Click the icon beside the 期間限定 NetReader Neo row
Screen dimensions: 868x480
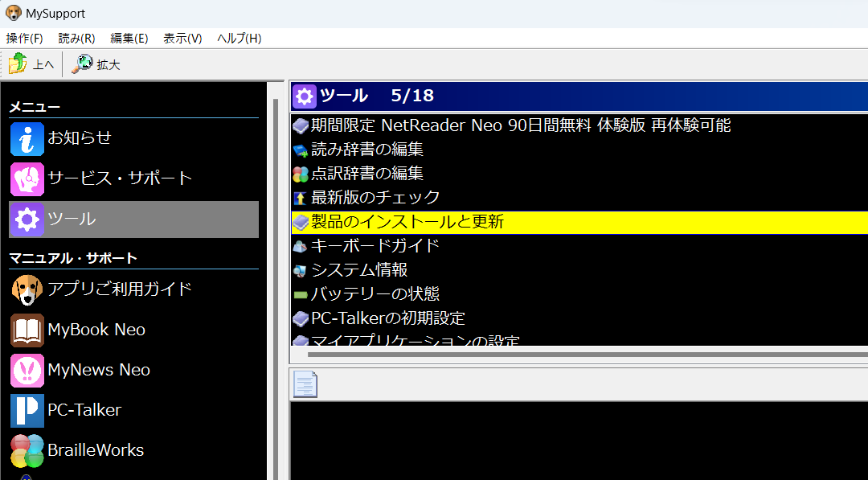click(300, 126)
